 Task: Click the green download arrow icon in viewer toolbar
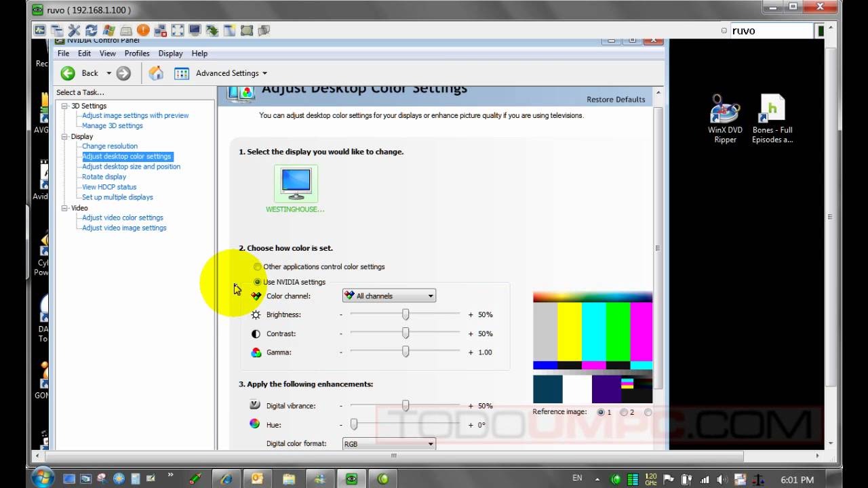tap(212, 30)
